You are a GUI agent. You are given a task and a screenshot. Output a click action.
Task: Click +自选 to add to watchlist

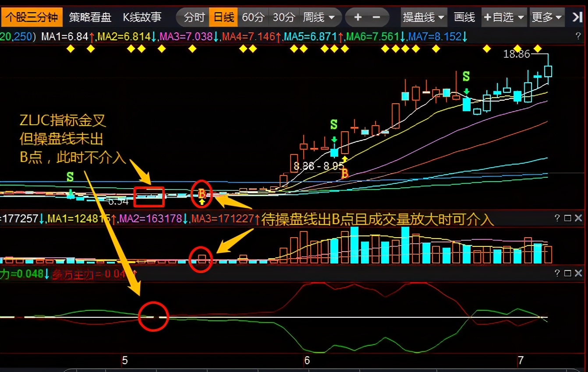504,18
